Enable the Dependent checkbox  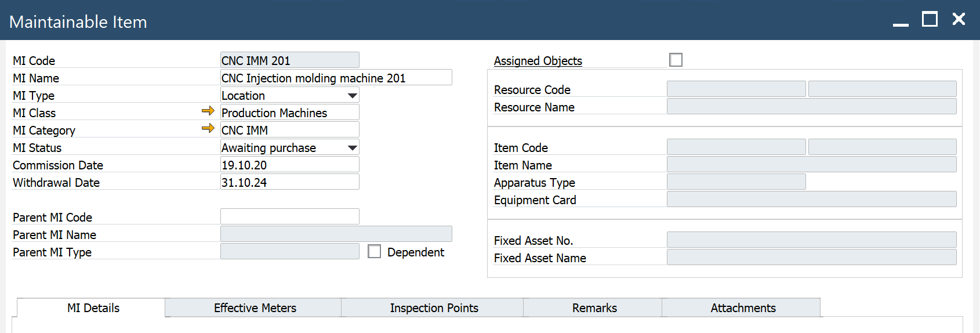click(375, 251)
